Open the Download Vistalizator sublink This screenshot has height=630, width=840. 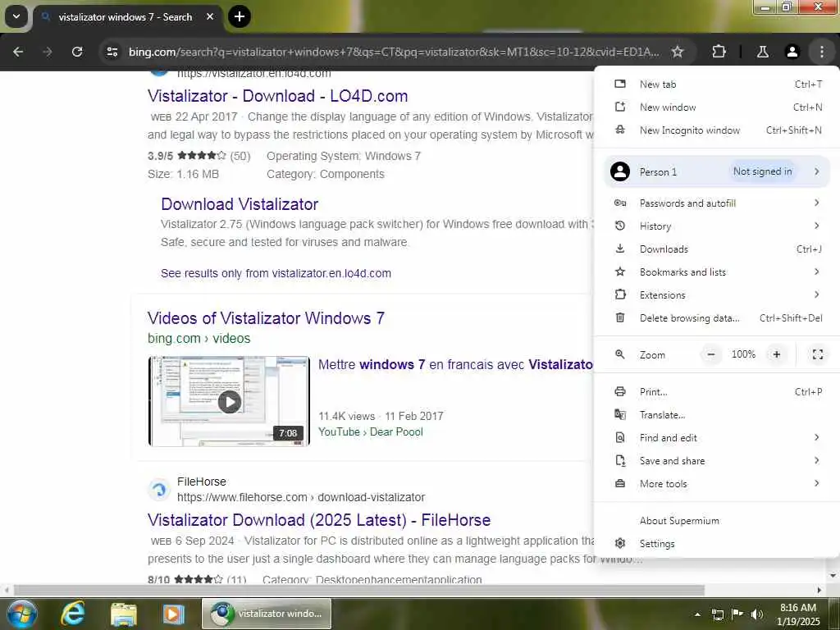point(240,204)
